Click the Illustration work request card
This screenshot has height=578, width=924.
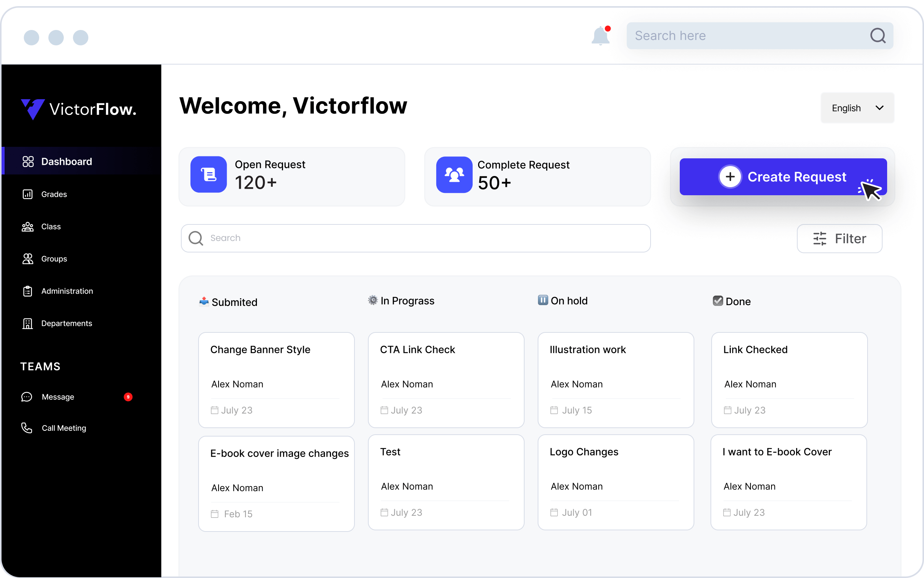[x=616, y=380]
